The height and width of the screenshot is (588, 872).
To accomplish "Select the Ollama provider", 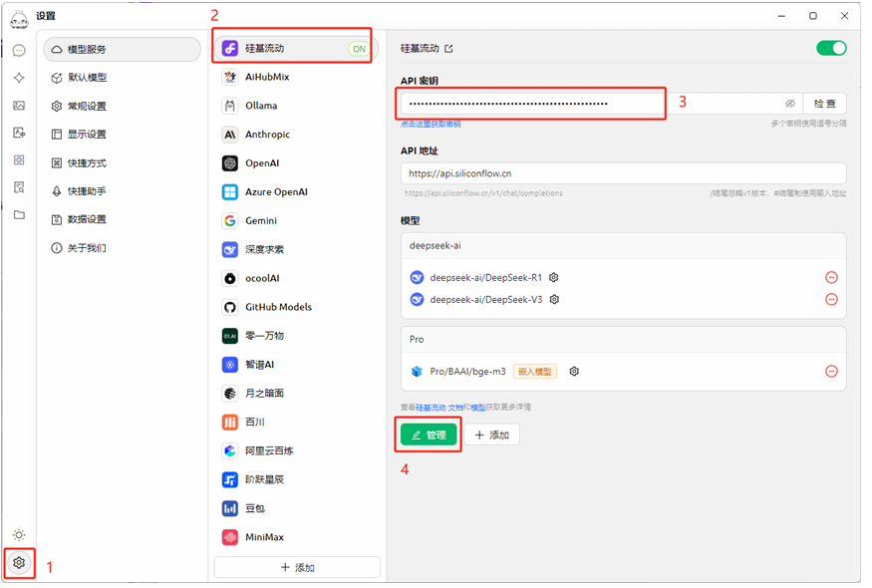I will [296, 106].
